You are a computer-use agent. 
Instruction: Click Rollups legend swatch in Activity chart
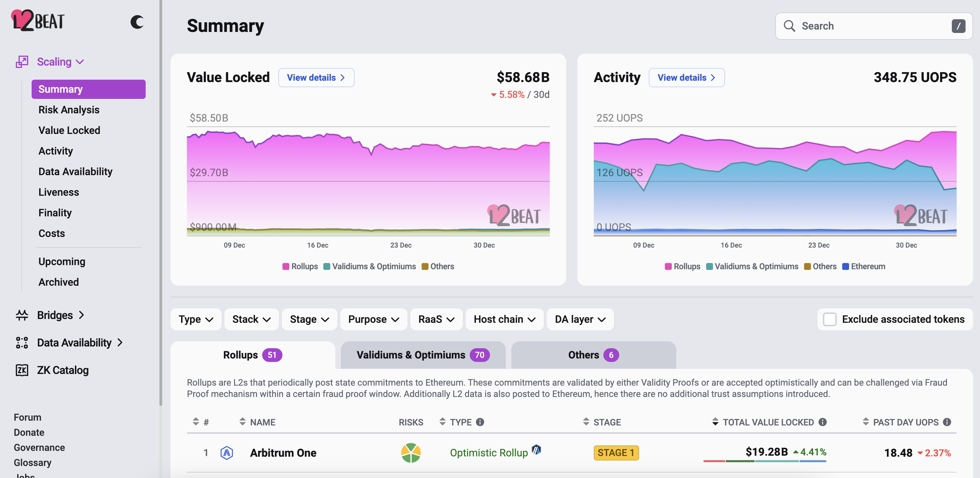click(x=668, y=266)
